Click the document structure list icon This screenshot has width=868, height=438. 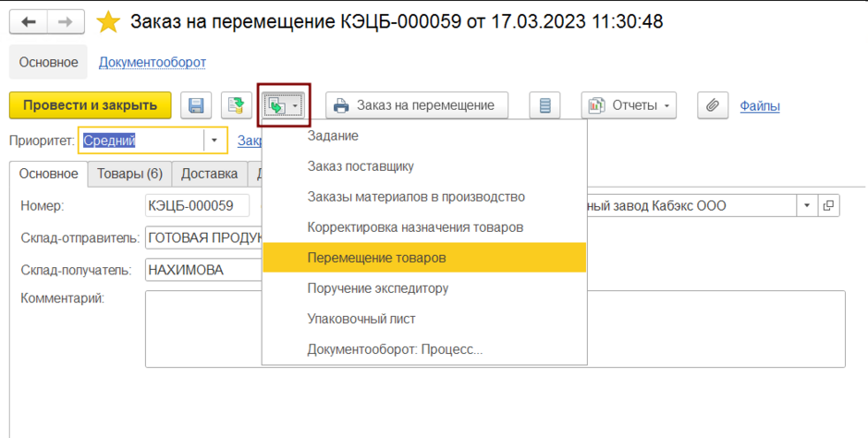[x=544, y=105]
